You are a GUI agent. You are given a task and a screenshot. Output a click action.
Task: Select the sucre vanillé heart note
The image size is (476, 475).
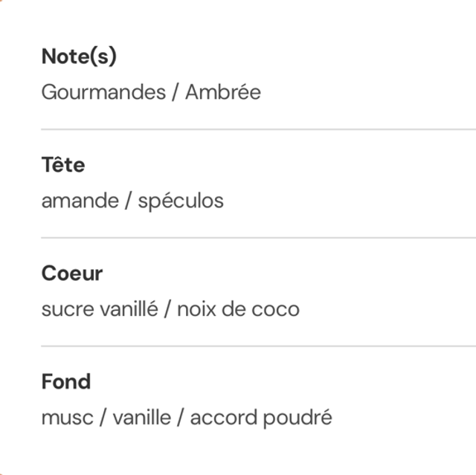click(x=100, y=309)
